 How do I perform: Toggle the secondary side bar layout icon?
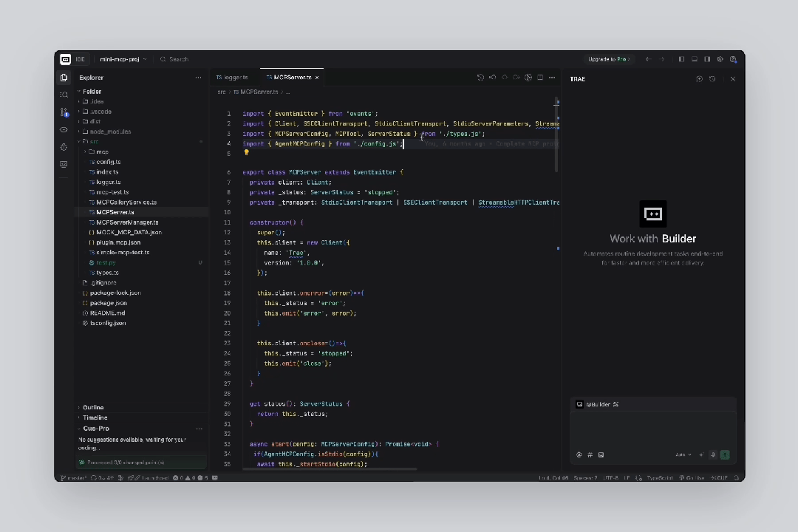pyautogui.click(x=707, y=60)
